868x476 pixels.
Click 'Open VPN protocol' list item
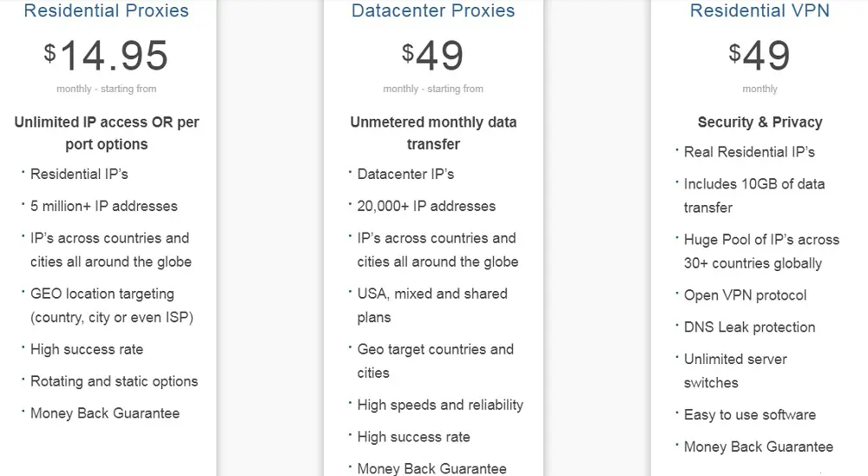745,295
